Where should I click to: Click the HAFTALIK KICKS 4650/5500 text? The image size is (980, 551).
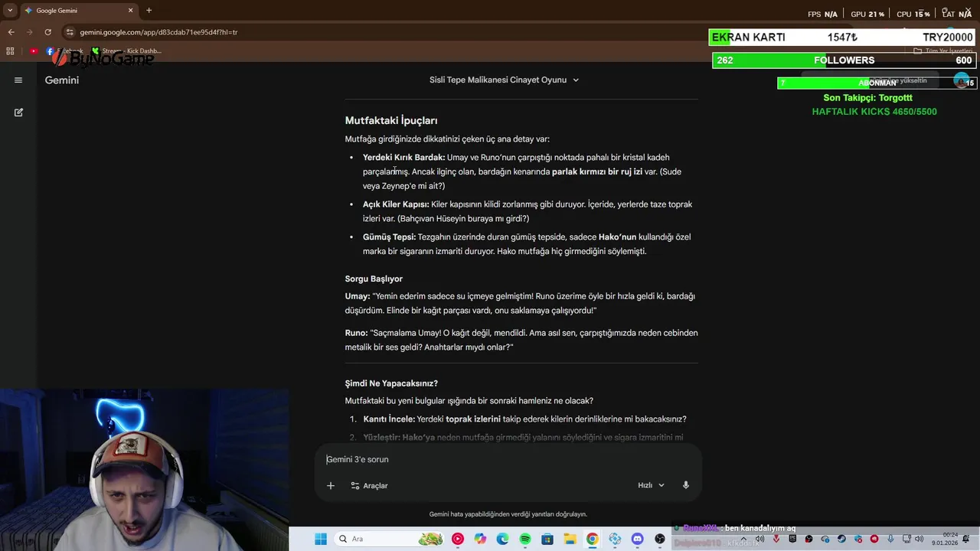coord(874,112)
